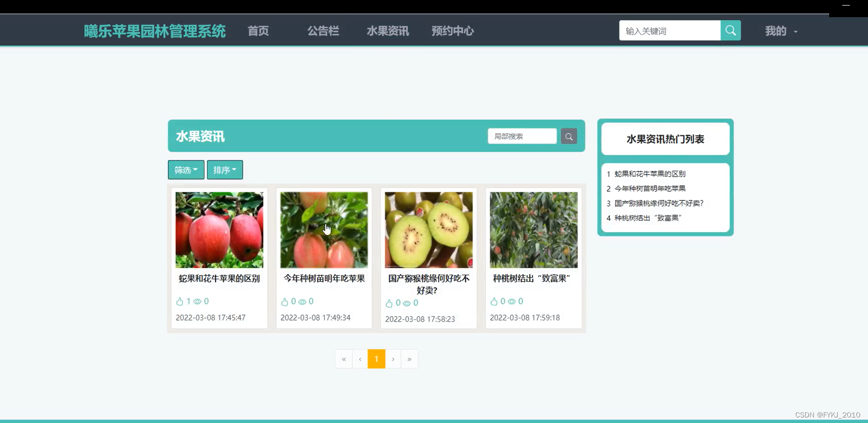
Task: Open 预约中心 in the navigation bar
Action: tap(452, 31)
